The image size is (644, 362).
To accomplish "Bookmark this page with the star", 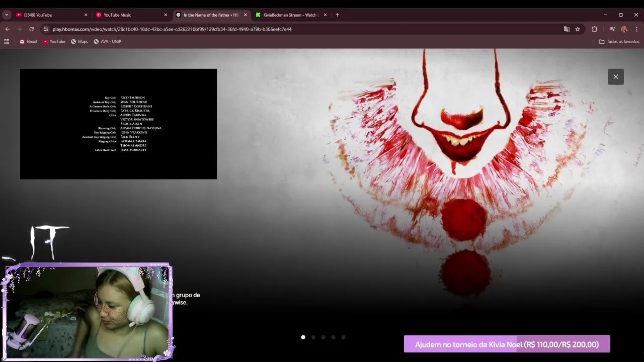I will [x=578, y=29].
